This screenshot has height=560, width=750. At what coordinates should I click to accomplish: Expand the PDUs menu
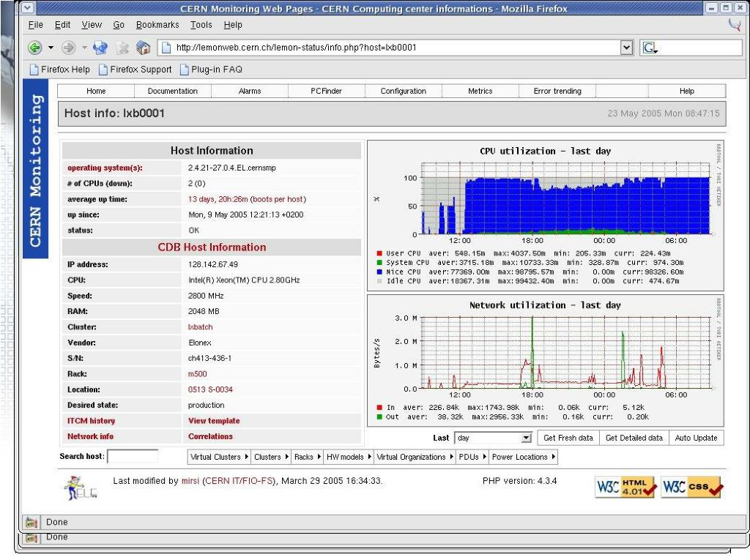[472, 457]
